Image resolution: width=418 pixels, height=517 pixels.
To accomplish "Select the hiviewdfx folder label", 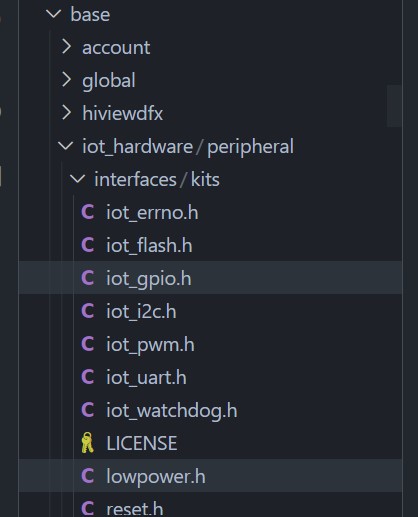I will coord(123,113).
